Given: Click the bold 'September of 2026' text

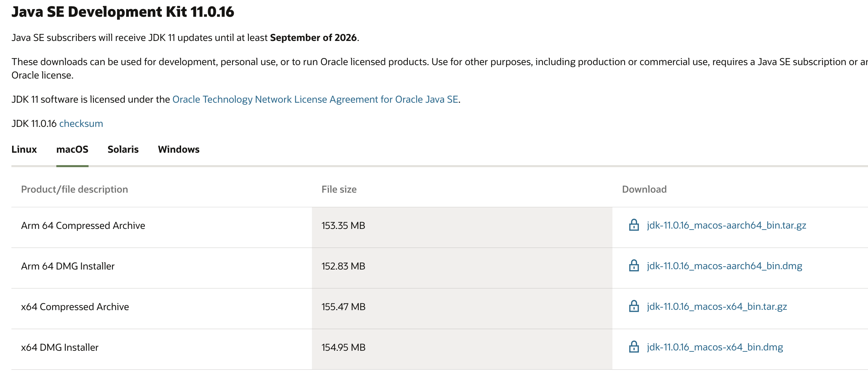Looking at the screenshot, I should tap(313, 38).
